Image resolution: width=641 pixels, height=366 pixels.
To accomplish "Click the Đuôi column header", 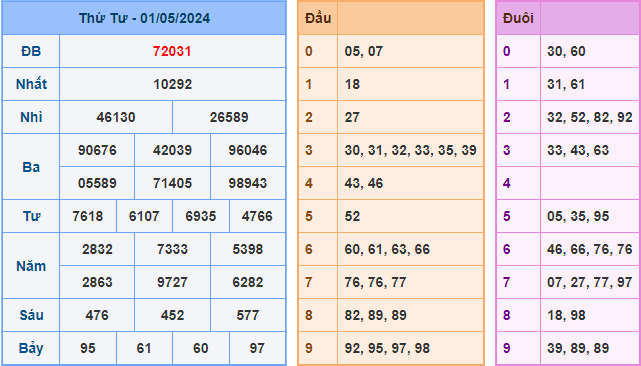I will tap(518, 18).
